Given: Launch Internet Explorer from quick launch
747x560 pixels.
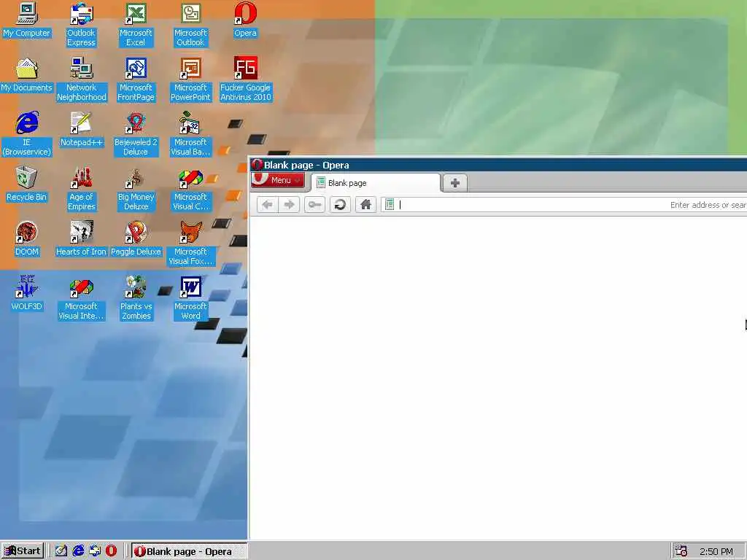Looking at the screenshot, I should [78, 551].
